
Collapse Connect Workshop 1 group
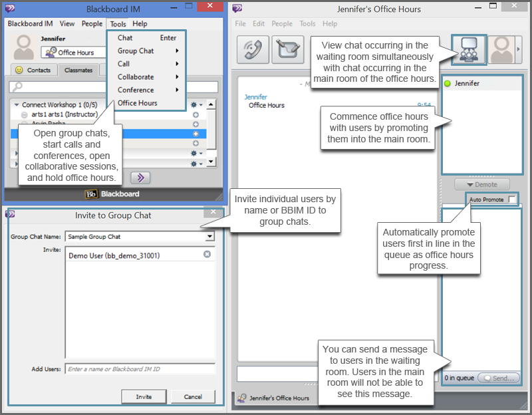pyautogui.click(x=16, y=105)
